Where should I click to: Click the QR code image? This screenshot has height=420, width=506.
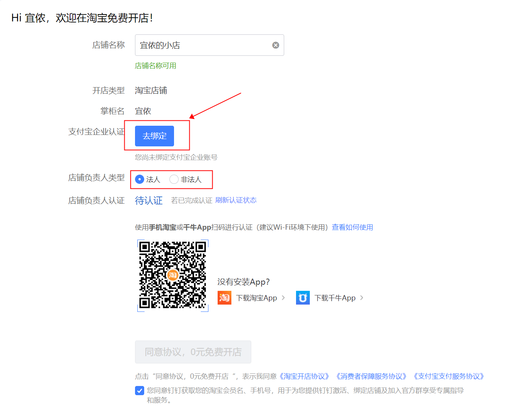point(172,275)
